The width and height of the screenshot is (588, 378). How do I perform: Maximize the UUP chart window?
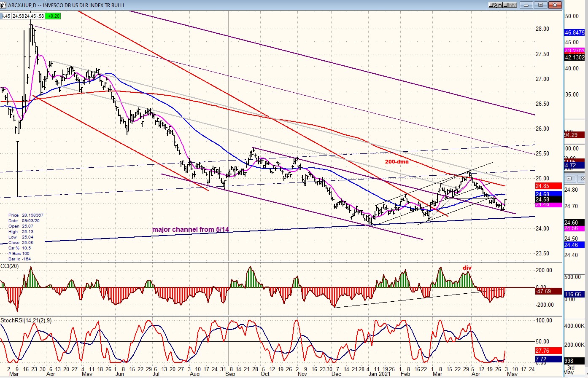(541, 5)
